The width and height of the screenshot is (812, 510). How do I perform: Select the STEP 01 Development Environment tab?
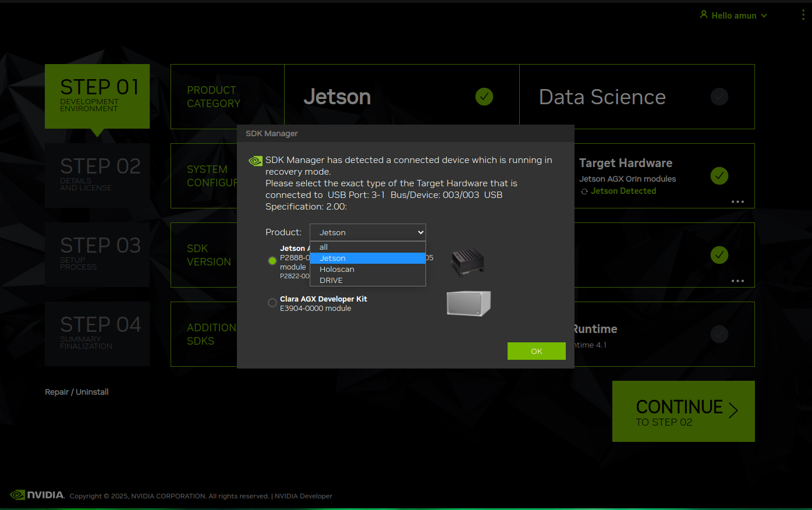point(97,96)
